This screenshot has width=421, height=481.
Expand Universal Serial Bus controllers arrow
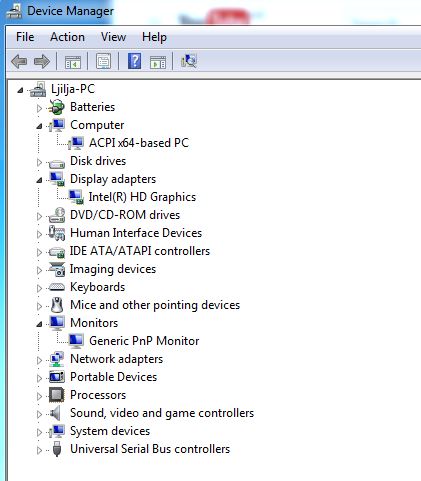click(x=39, y=450)
